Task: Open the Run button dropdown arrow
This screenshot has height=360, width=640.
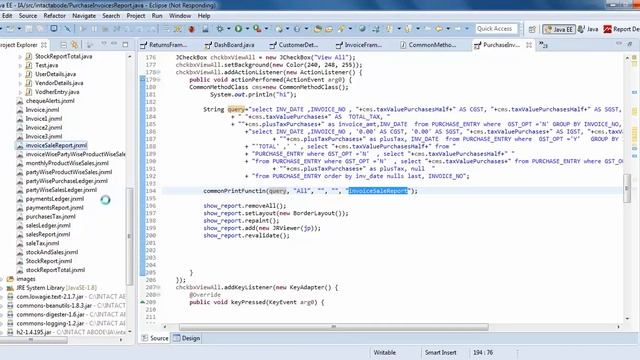Action: point(247,29)
